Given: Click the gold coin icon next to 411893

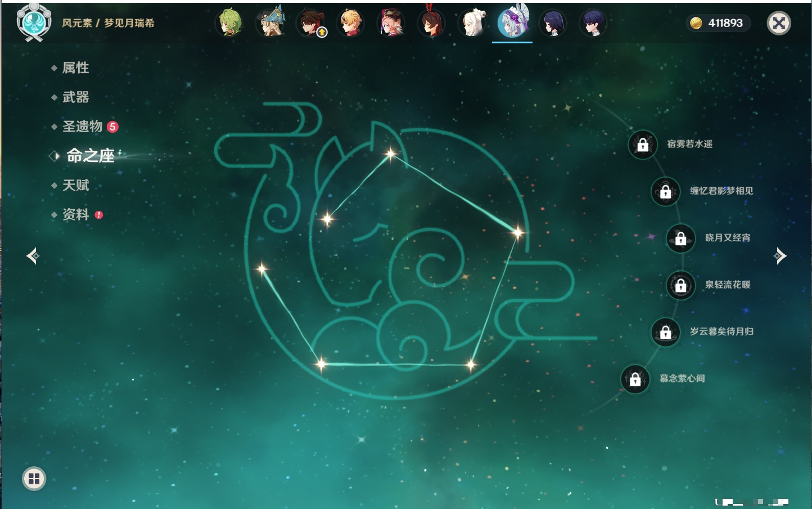Looking at the screenshot, I should tap(696, 23).
